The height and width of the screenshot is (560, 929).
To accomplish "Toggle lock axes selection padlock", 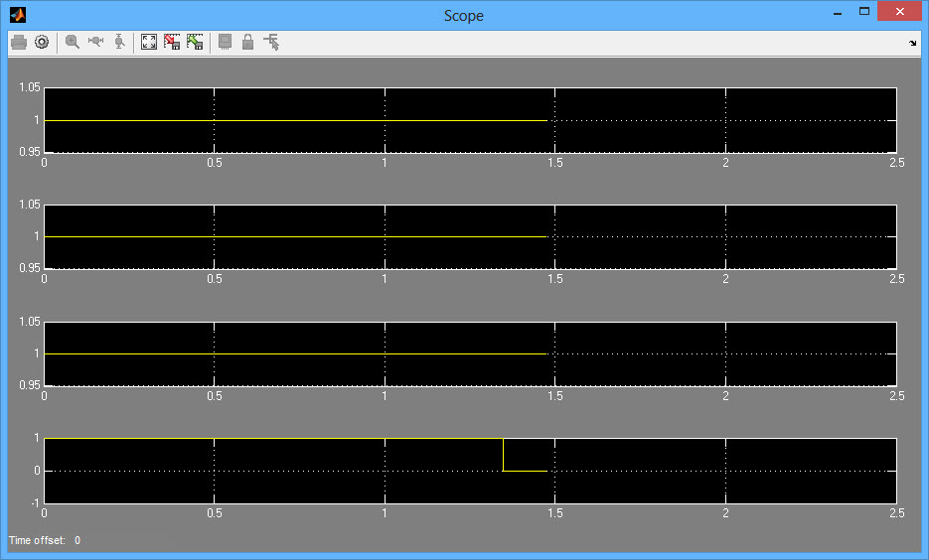I will tap(247, 42).
